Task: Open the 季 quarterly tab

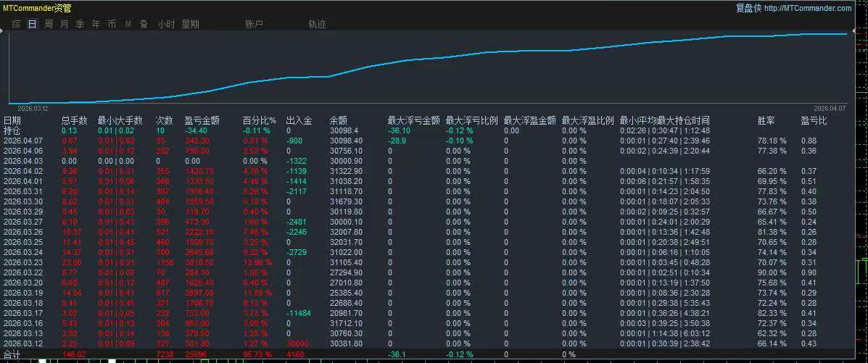Action: (x=80, y=25)
